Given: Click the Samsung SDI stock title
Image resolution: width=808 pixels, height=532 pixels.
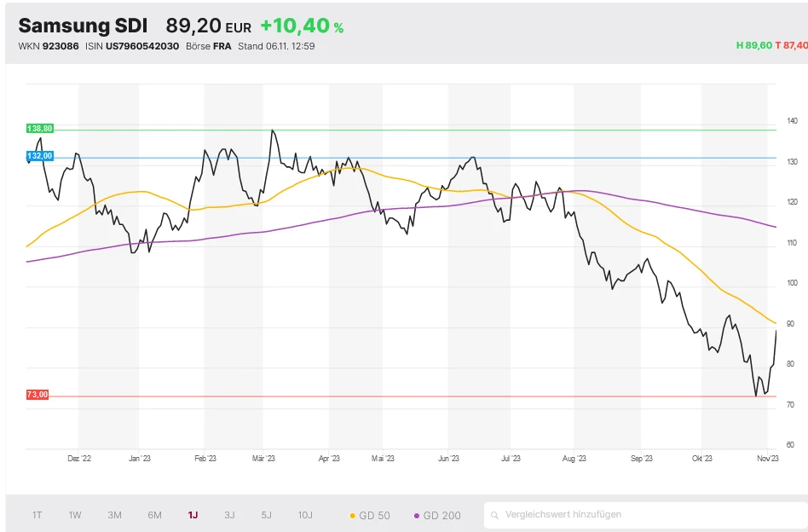Looking at the screenshot, I should point(83,26).
